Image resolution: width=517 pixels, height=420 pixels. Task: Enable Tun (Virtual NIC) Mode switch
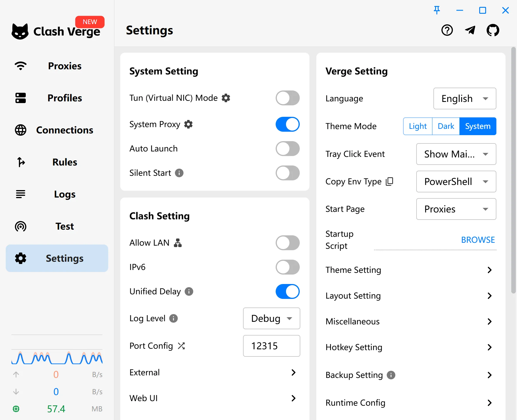coord(288,98)
